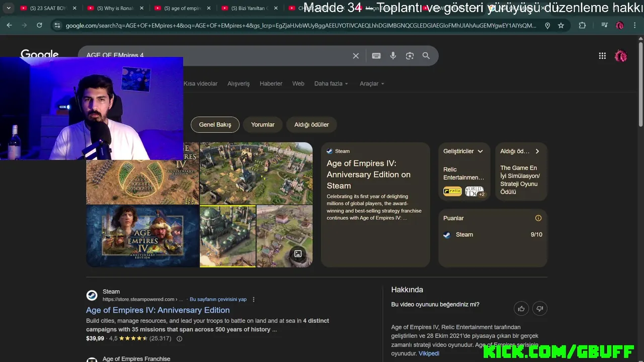Image resolution: width=644 pixels, height=362 pixels.
Task: Open the Alışveriş search filter
Action: click(x=238, y=83)
